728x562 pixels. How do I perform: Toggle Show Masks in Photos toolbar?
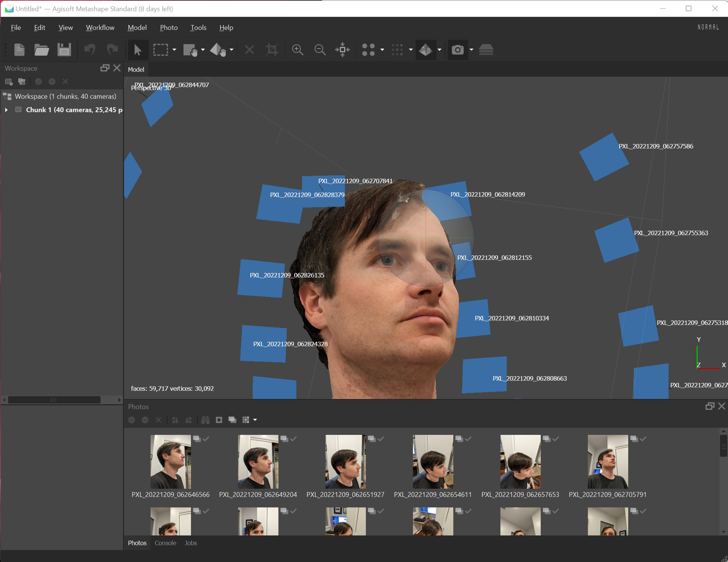tap(219, 420)
